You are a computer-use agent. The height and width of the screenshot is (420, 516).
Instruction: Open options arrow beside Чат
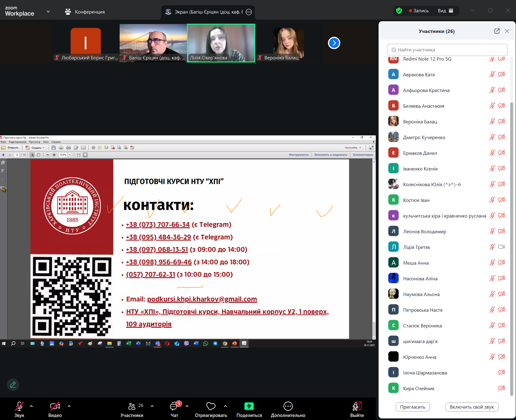click(x=187, y=406)
